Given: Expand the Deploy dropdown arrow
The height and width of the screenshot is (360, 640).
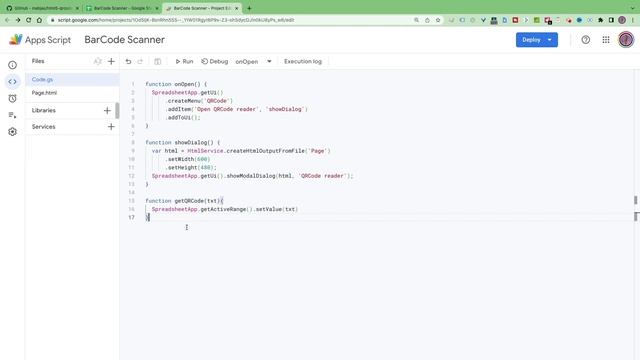Looking at the screenshot, I should (x=550, y=40).
